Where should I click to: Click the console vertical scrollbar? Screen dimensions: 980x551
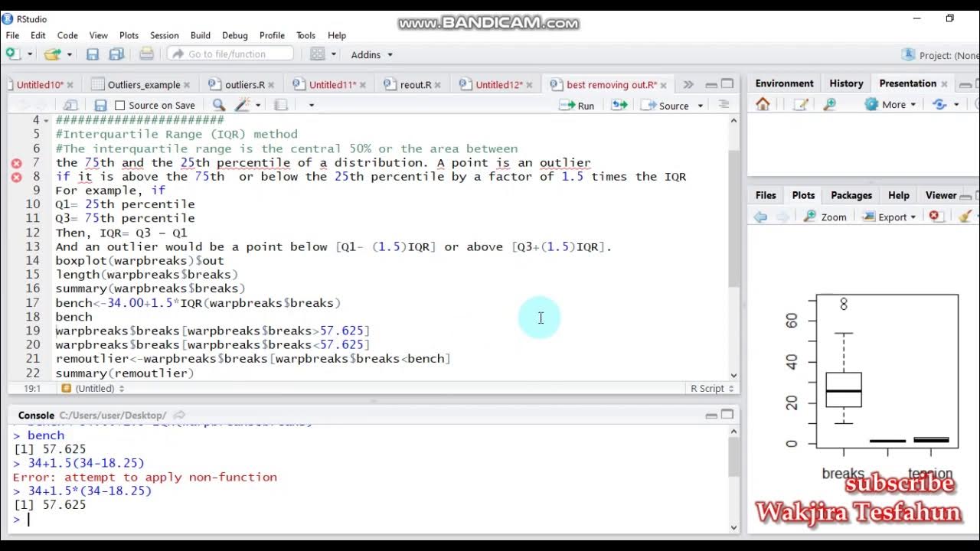[x=733, y=458]
